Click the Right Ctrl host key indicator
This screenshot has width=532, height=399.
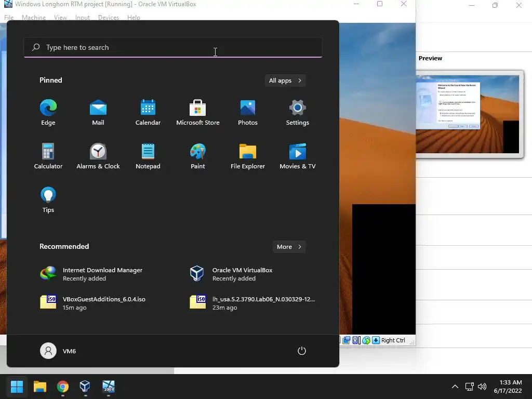(393, 340)
